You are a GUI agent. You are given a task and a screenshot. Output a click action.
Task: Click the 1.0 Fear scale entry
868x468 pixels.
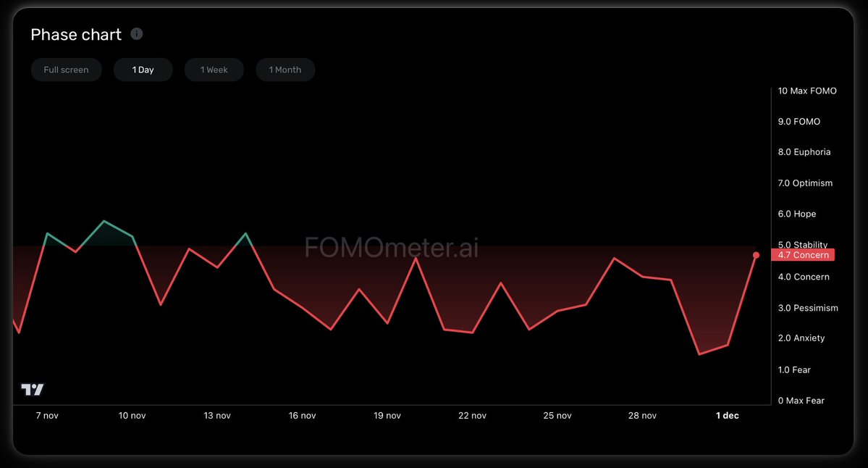coord(793,369)
